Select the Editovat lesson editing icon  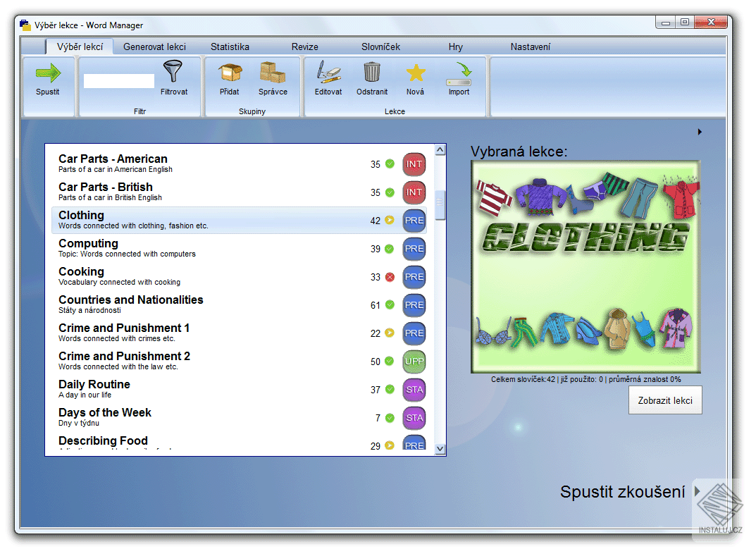pos(328,72)
